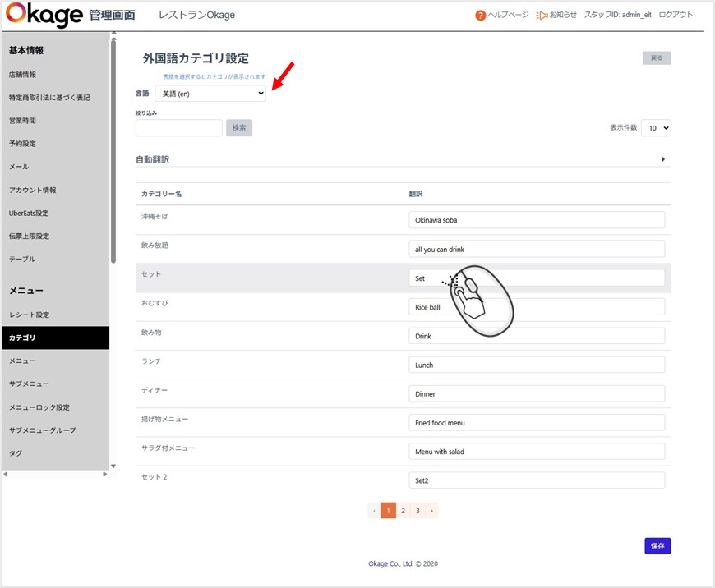
Task: Click the previous page arrow in pagination
Action: (x=375, y=511)
